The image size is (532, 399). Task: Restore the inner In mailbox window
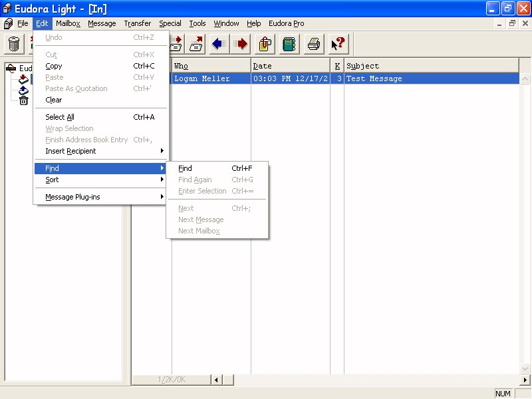512,23
